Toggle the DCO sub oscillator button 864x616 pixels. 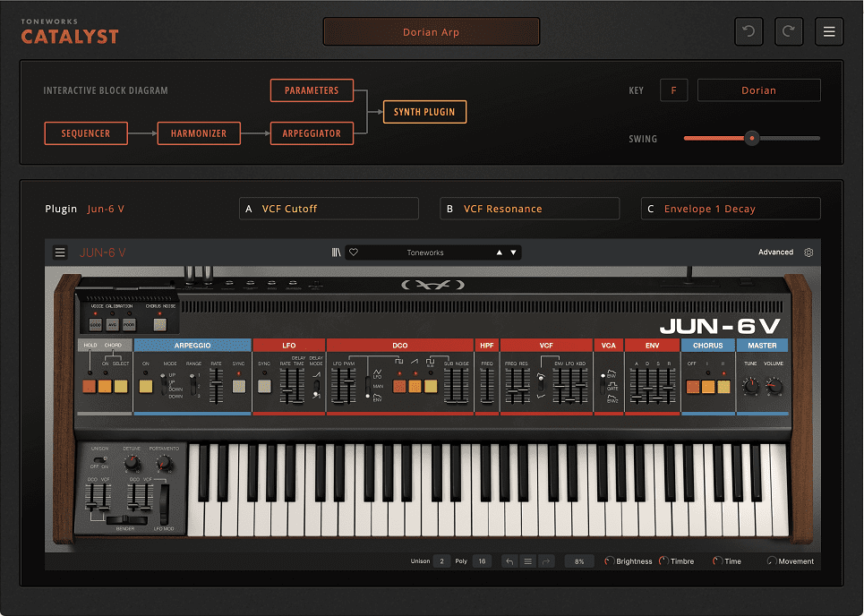(431, 386)
